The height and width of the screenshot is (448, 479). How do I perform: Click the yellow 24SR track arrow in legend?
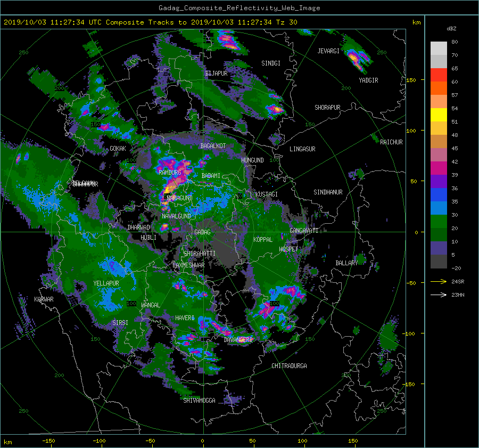pyautogui.click(x=439, y=281)
